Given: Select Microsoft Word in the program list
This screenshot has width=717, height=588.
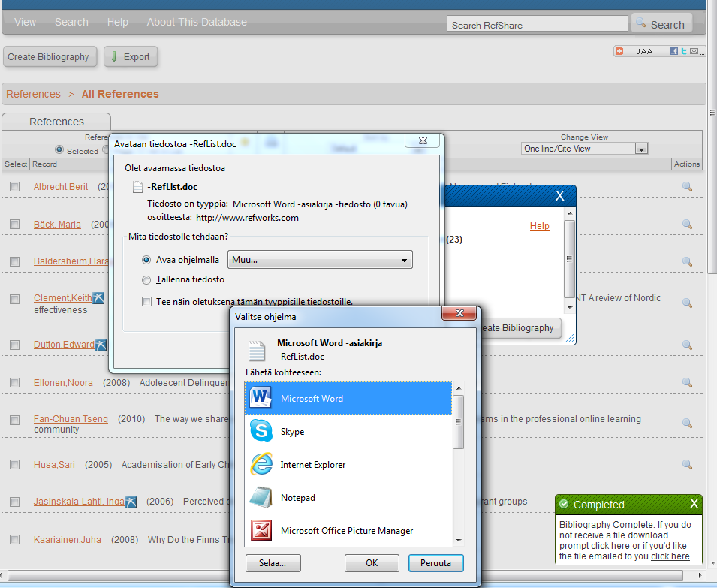Looking at the screenshot, I should coord(348,398).
